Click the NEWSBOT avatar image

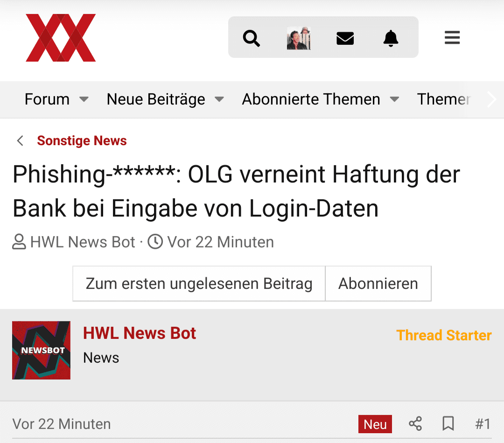tap(41, 350)
